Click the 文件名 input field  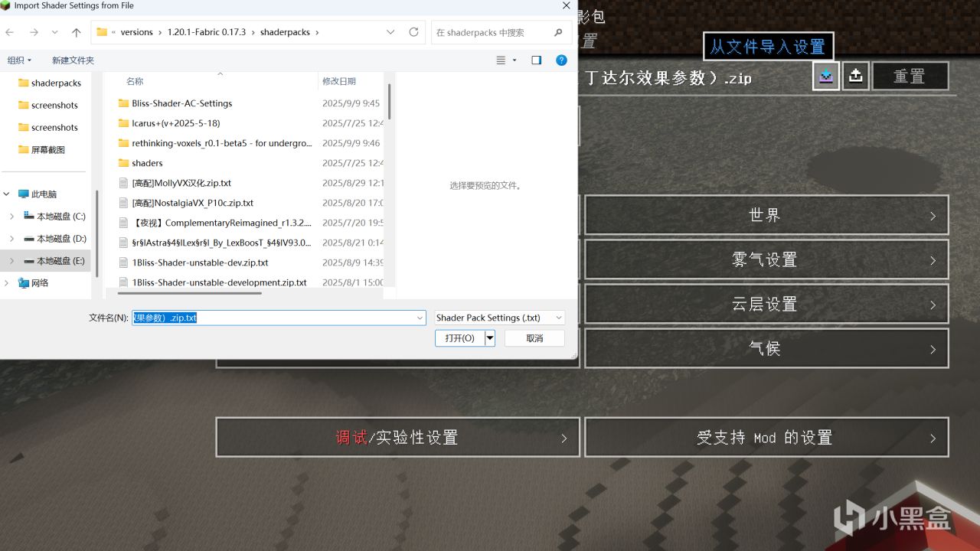(279, 318)
